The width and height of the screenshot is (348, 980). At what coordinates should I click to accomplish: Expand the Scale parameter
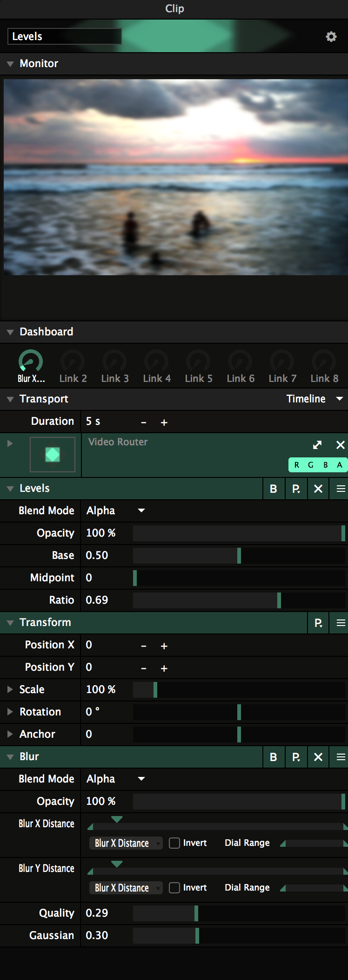click(x=10, y=689)
